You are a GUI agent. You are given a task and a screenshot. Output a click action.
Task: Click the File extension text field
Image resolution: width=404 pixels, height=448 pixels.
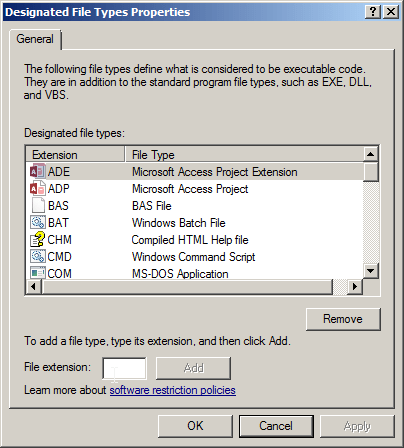124,368
